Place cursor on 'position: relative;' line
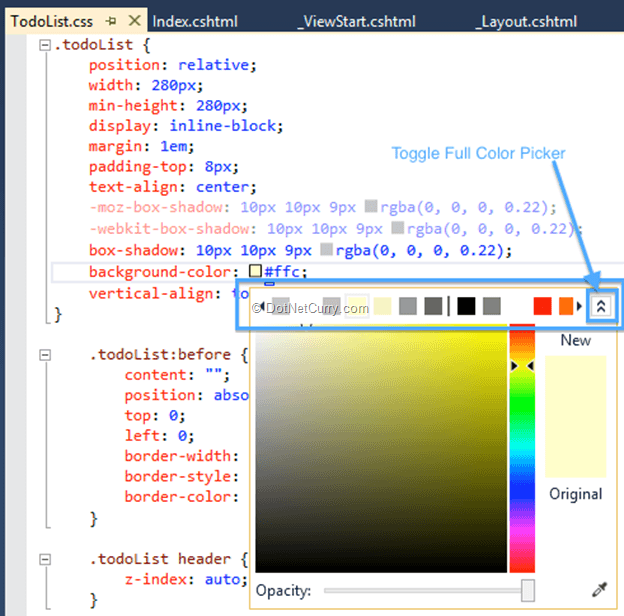Image resolution: width=624 pixels, height=616 pixels. pos(173,65)
